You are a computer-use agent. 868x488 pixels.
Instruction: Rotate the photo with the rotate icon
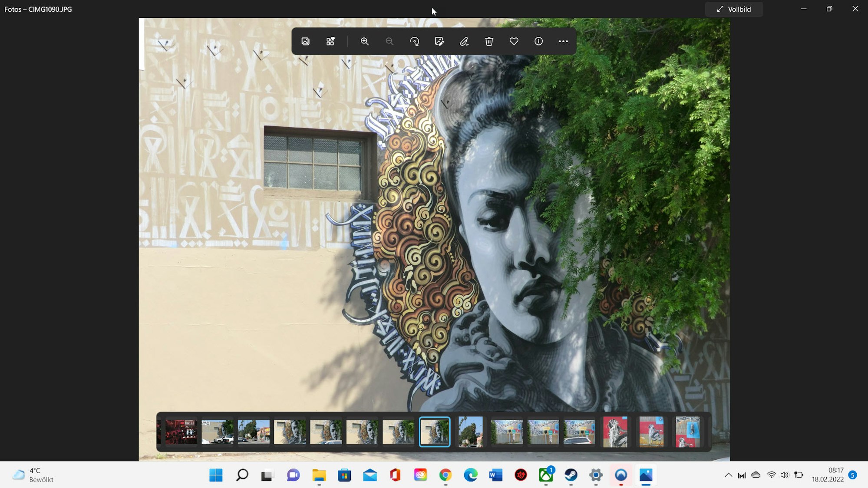414,41
